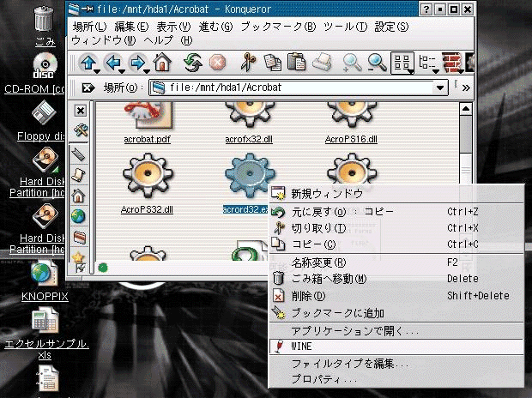Choose プロパティ in the context menu

coord(396,379)
